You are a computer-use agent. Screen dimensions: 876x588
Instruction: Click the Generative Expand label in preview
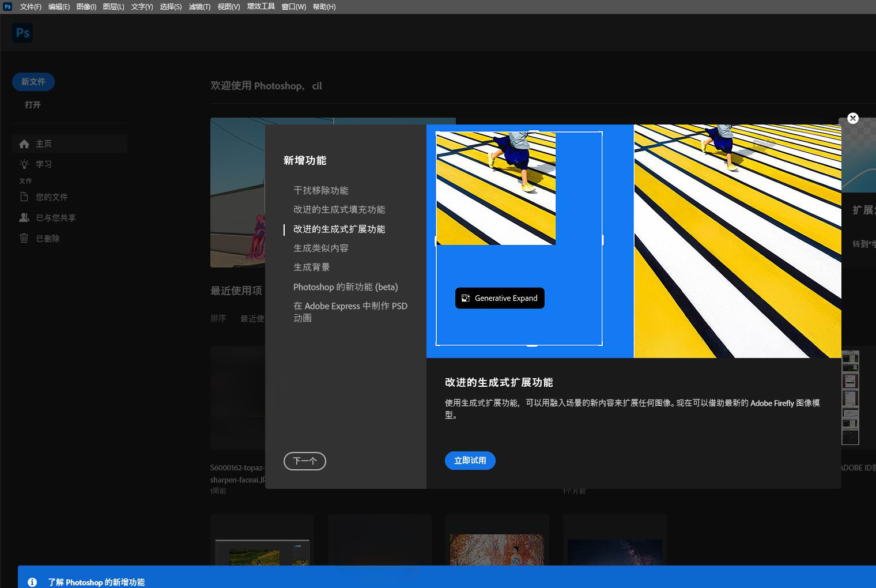(x=506, y=298)
